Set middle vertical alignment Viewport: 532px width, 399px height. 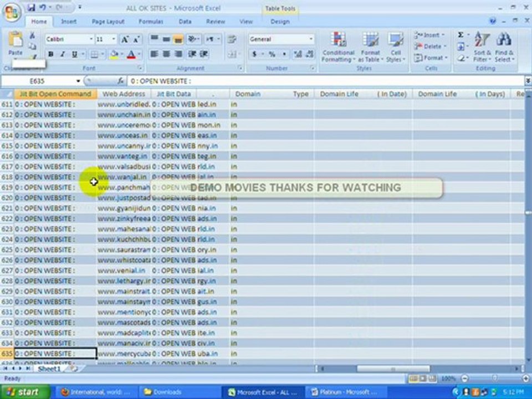point(166,39)
